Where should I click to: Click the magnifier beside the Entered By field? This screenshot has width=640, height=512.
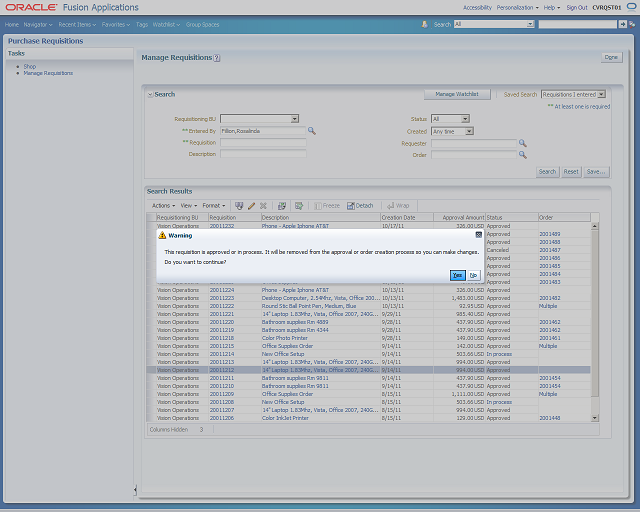click(x=312, y=131)
